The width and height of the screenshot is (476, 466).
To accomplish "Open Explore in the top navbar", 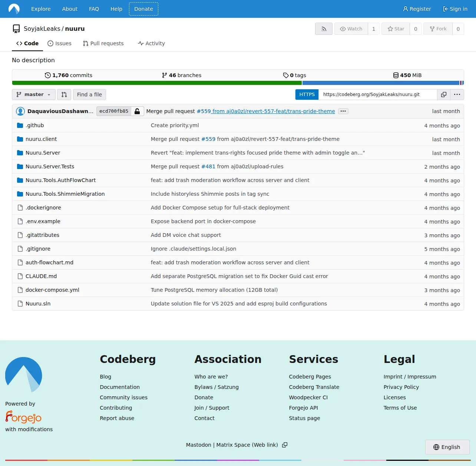I will click(41, 9).
